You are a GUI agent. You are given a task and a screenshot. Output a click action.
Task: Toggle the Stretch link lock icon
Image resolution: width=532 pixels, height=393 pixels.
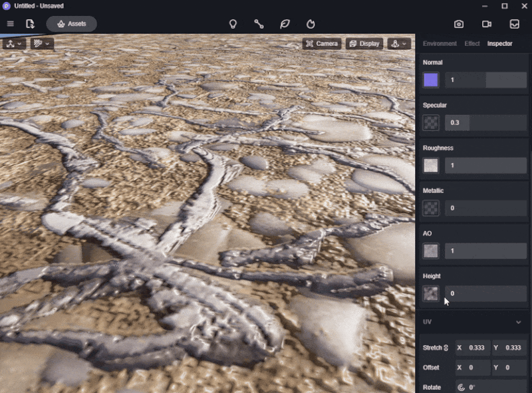[446, 348]
